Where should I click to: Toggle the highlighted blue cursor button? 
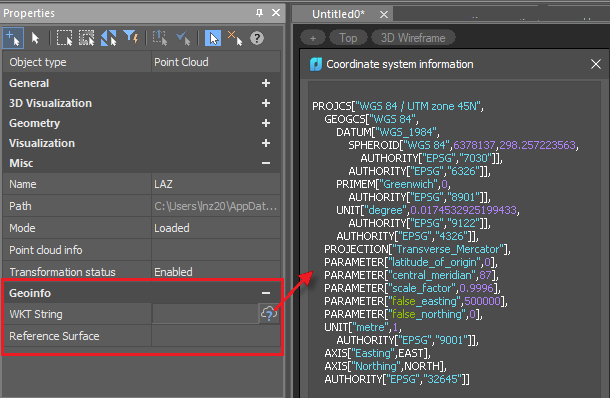click(x=213, y=38)
